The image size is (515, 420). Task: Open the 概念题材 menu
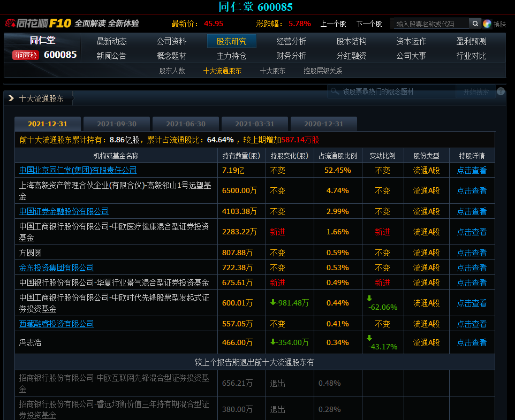171,56
